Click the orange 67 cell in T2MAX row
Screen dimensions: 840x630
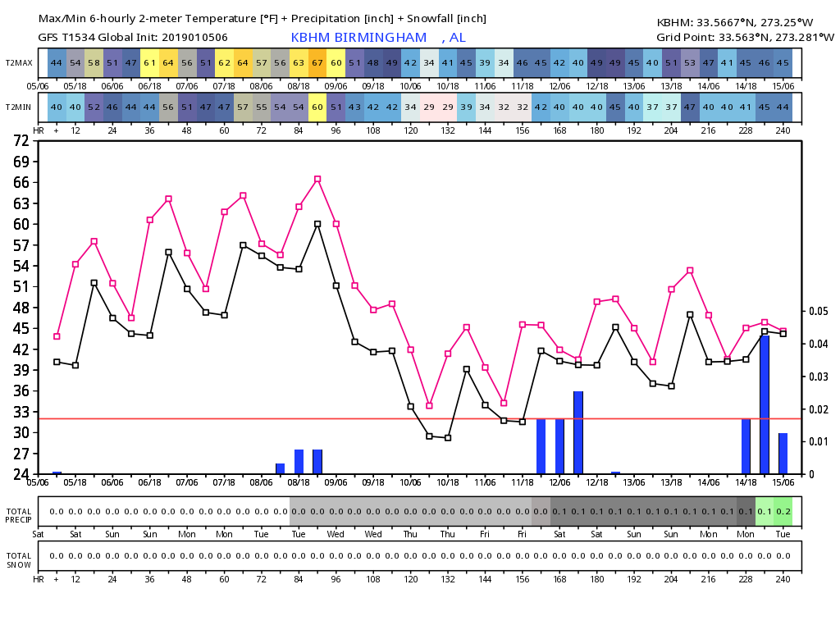317,63
